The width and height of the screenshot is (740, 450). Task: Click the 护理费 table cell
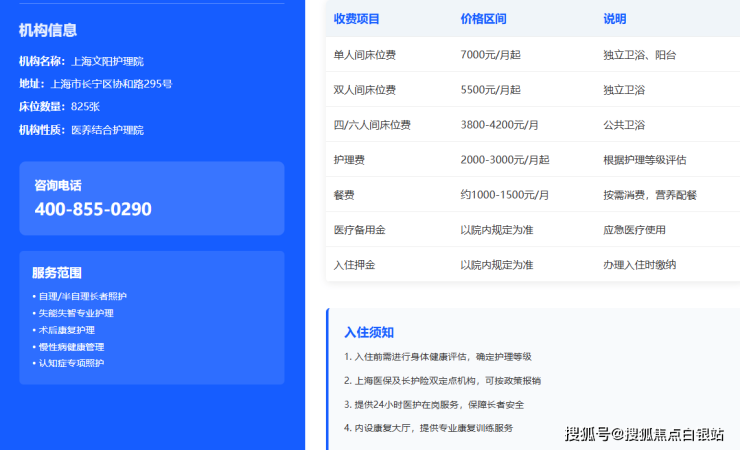pos(349,160)
